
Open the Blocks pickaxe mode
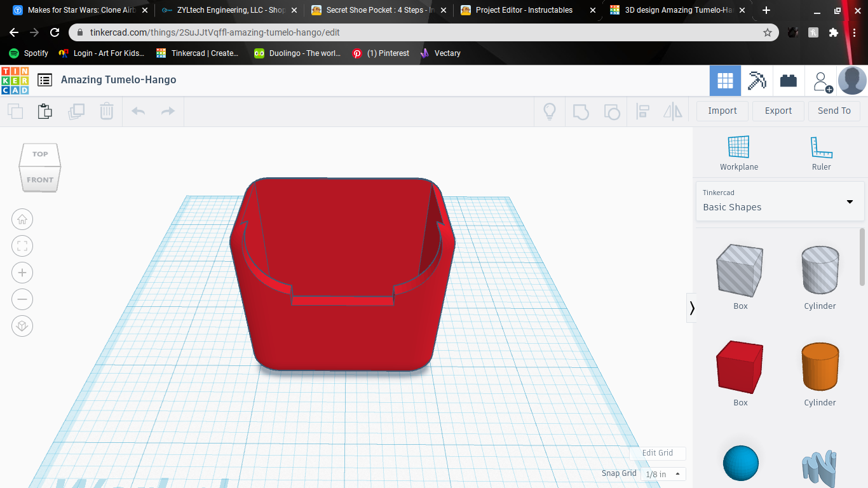tap(757, 81)
